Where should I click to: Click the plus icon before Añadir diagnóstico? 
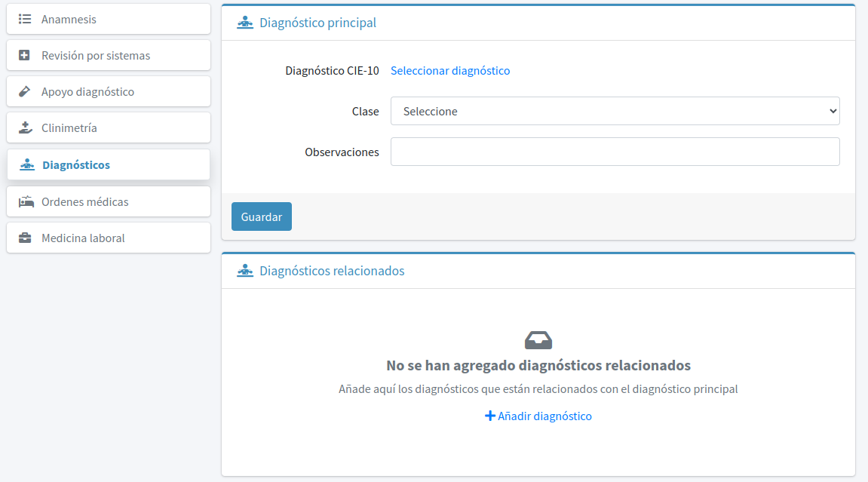[x=489, y=416]
